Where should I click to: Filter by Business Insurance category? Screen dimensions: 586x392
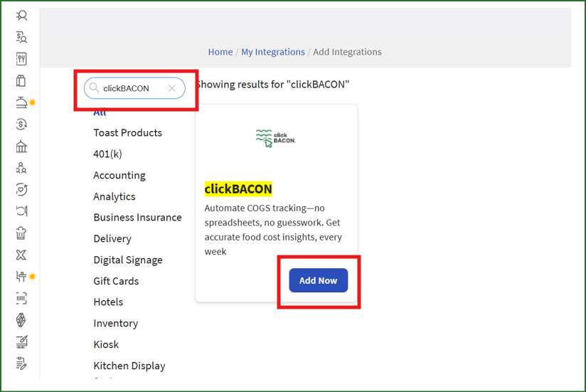[137, 218]
